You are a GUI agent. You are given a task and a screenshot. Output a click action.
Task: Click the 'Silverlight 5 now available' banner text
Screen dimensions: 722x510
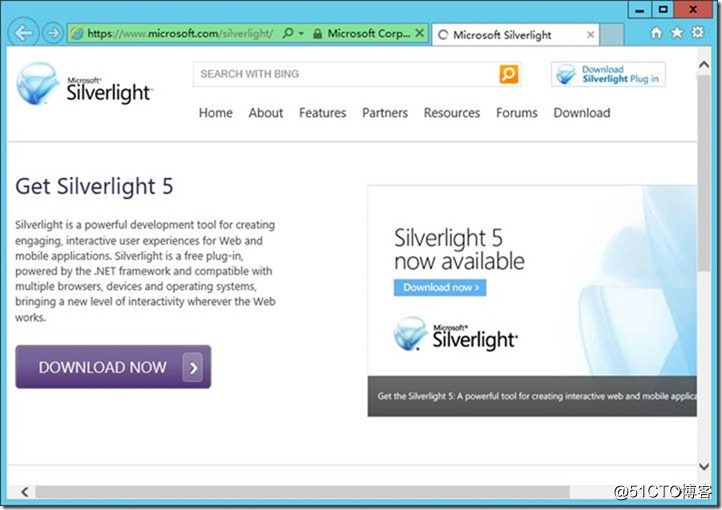point(459,249)
